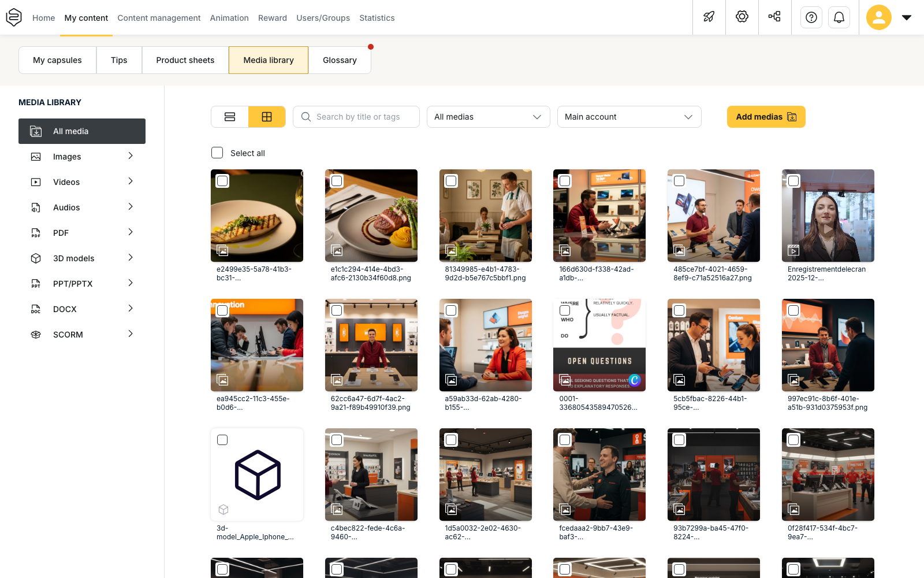Click the site logo icon
This screenshot has height=578, width=924.
pos(14,17)
